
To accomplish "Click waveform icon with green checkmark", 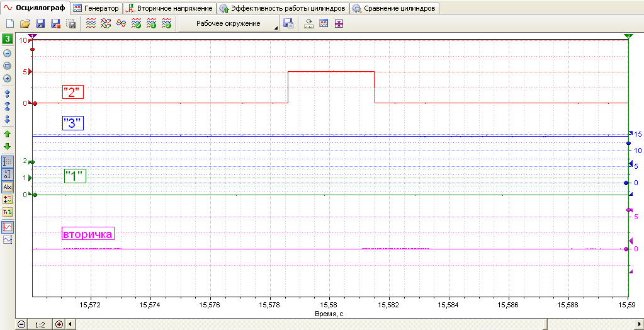I will coord(136,23).
